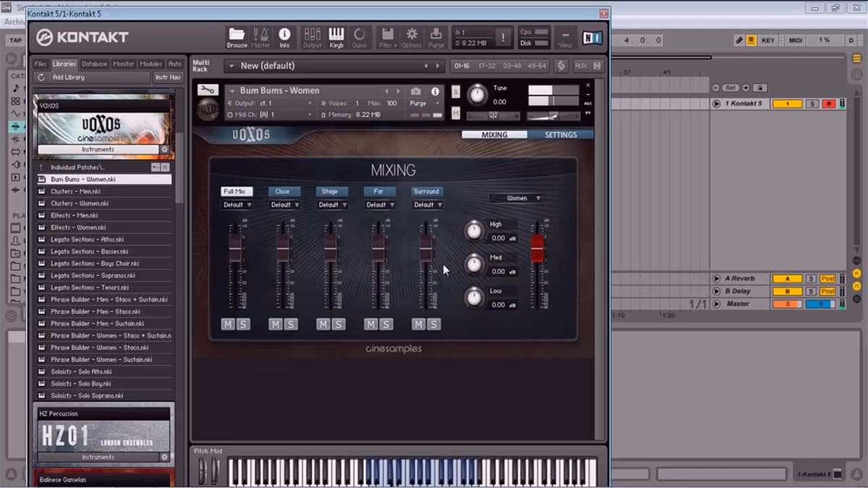The height and width of the screenshot is (488, 868).
Task: Click the Instr Nav button
Action: coord(168,77)
